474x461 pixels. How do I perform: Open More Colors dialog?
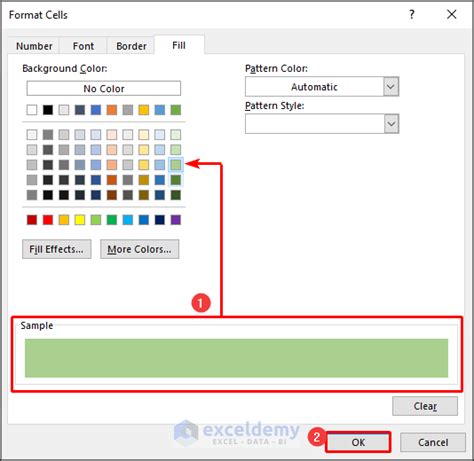(139, 249)
